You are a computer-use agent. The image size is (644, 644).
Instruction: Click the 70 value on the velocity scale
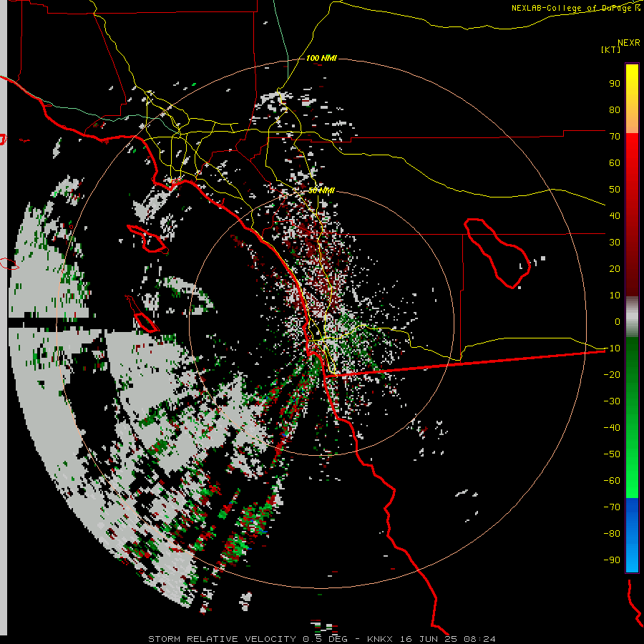tap(615, 137)
